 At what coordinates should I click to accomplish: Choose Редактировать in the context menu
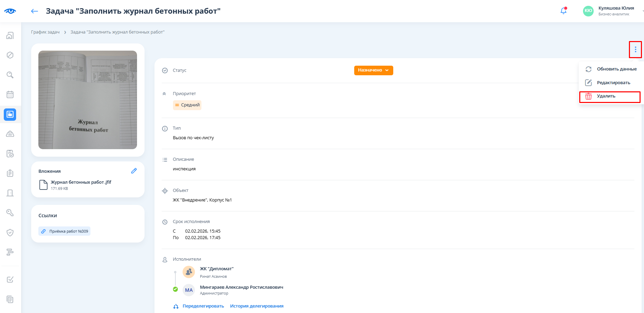coord(613,83)
